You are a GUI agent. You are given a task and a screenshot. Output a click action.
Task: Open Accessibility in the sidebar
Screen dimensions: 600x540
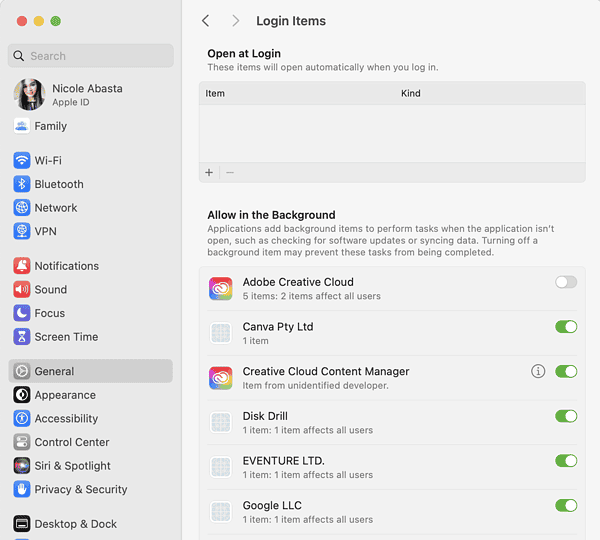[x=66, y=419]
